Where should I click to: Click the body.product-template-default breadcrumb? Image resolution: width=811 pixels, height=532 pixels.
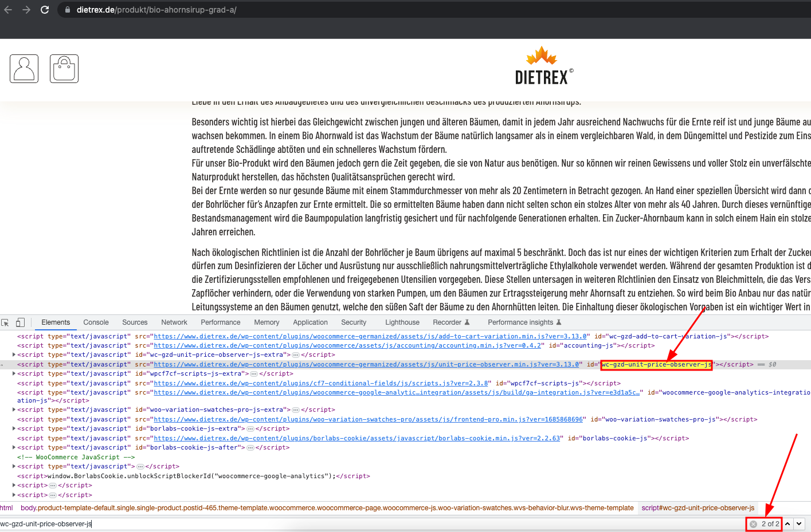pos(327,508)
